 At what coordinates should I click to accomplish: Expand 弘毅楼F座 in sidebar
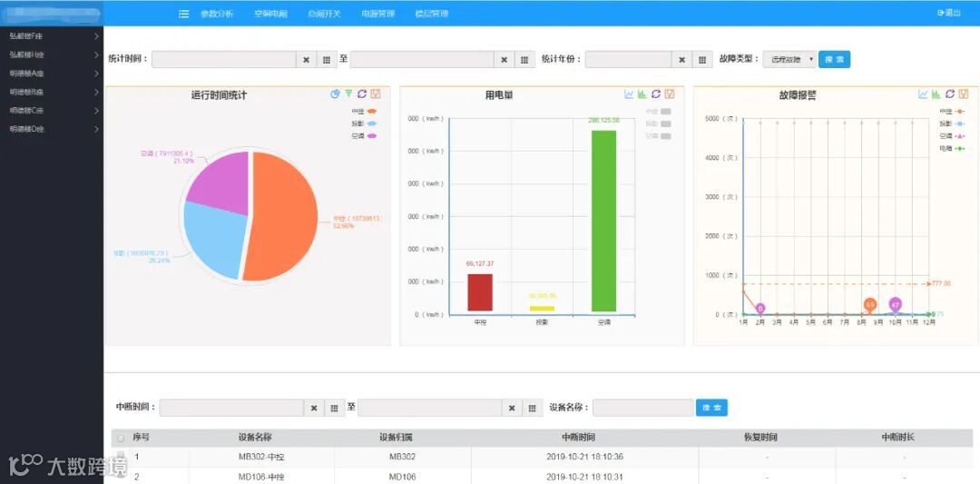(51, 36)
